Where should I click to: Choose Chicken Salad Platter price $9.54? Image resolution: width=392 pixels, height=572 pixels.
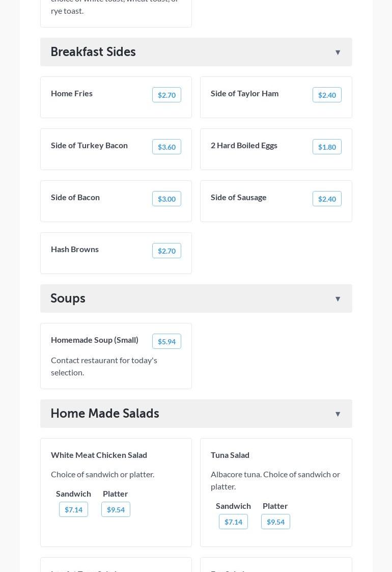[x=116, y=509]
